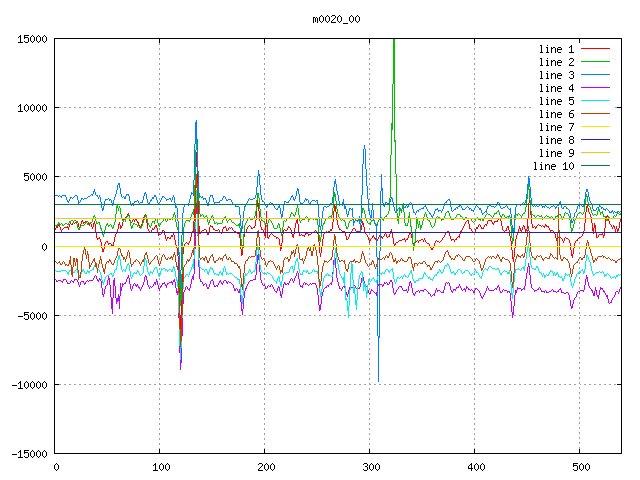
Task: Select the "line 4" legend label
Action: tap(556, 88)
